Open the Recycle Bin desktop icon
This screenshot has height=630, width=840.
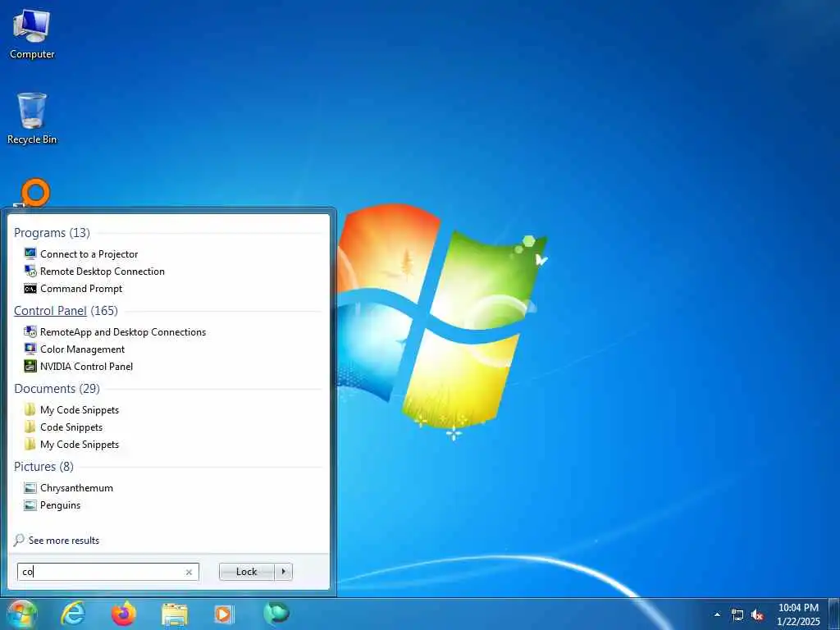32,119
